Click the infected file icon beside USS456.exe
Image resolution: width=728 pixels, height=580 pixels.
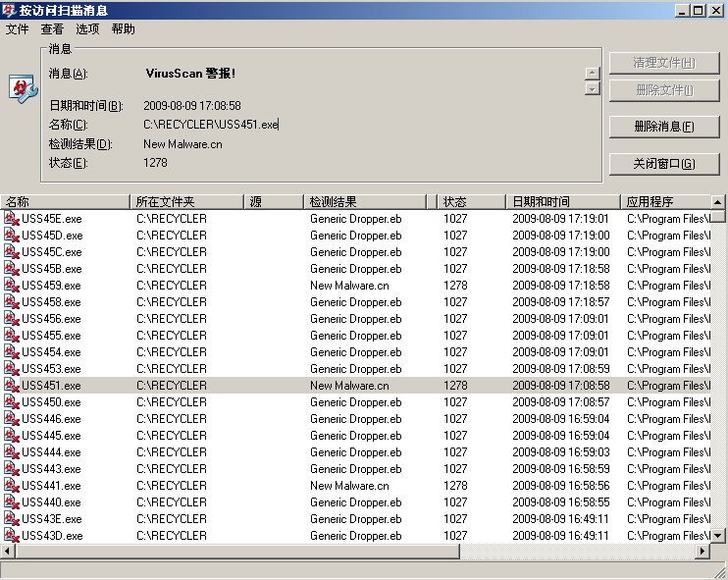click(11, 319)
